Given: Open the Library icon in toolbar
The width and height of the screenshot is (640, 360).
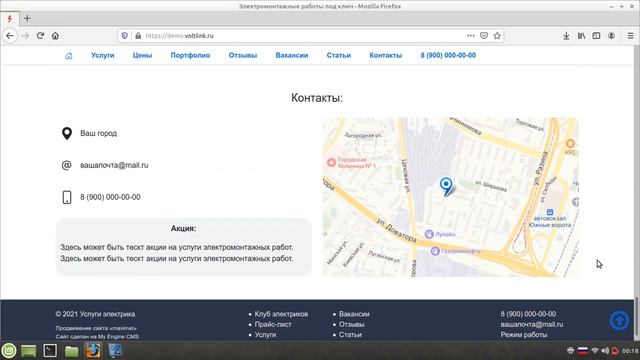Looking at the screenshot, I should [x=581, y=36].
